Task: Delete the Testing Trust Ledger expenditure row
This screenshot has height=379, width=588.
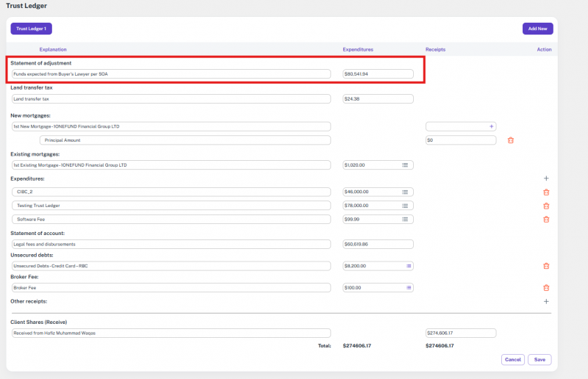Action: point(545,206)
